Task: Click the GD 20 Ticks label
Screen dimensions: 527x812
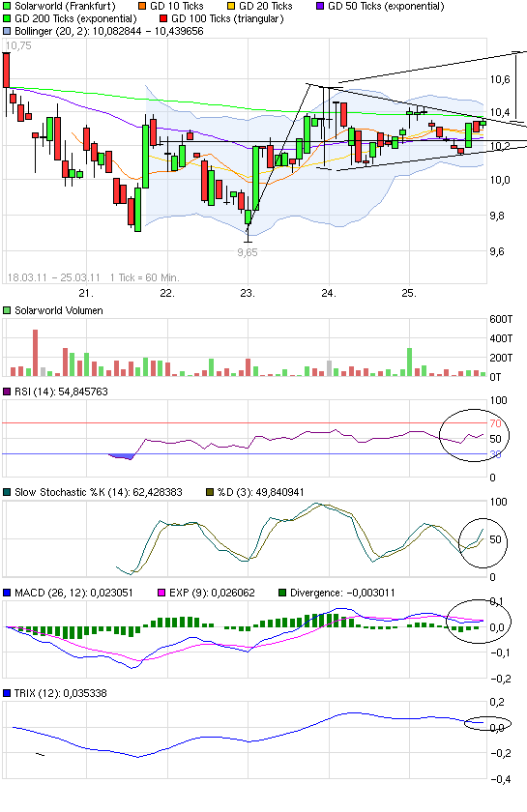Action: [266, 7]
